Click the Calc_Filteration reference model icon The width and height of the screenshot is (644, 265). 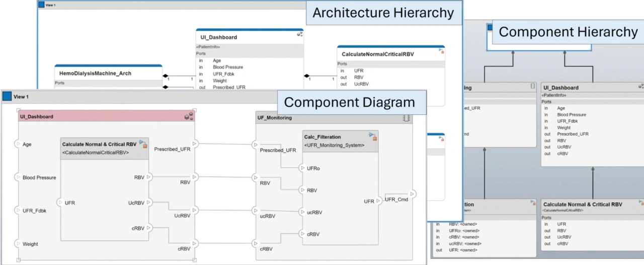tap(372, 136)
